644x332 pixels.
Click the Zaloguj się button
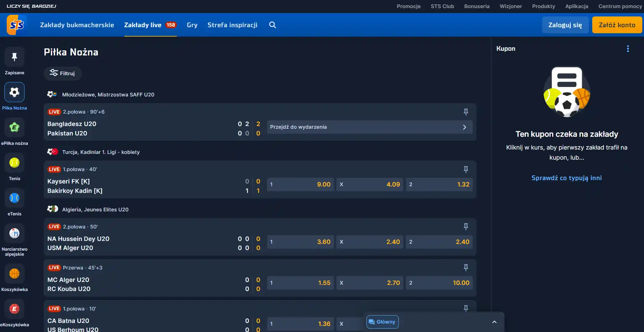point(565,25)
